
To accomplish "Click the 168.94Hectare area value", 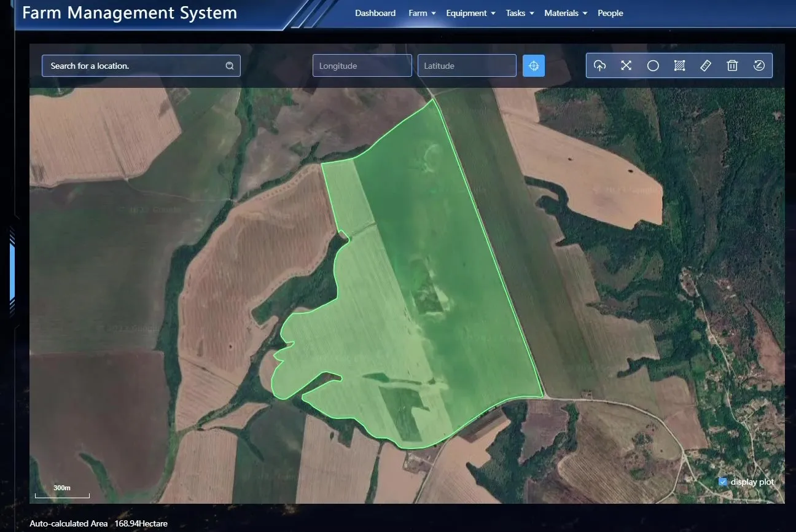I will click(141, 523).
